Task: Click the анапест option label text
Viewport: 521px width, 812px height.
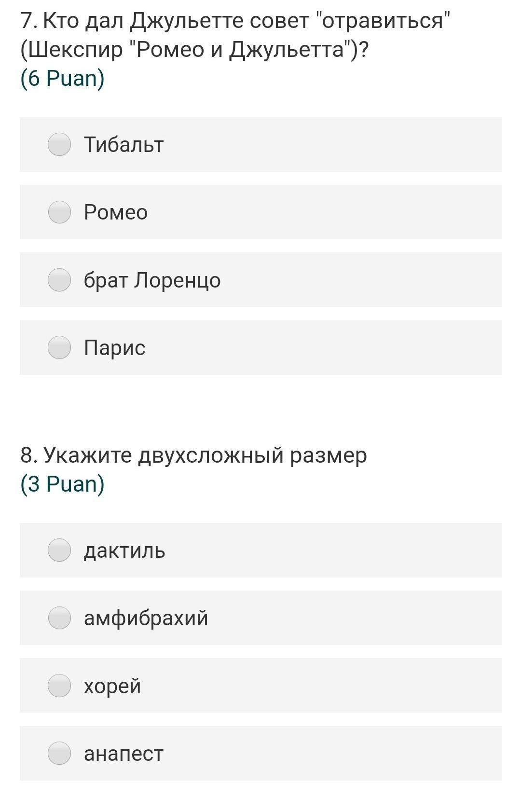Action: [x=123, y=754]
